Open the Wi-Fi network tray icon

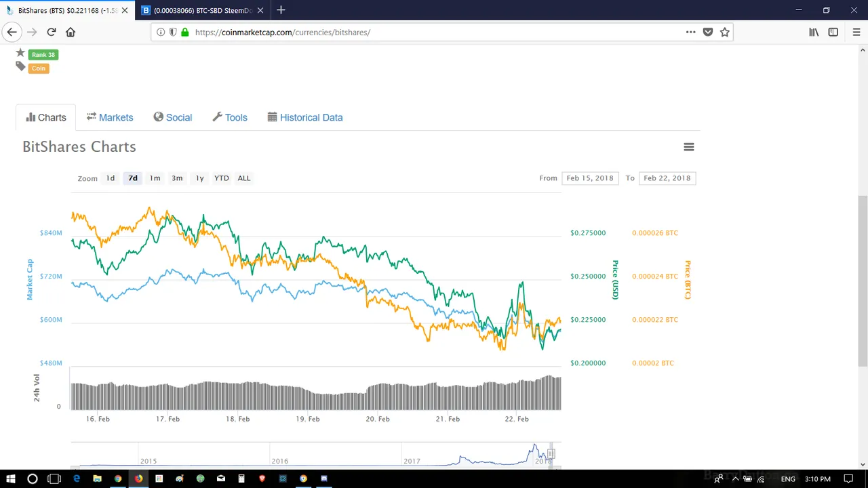pos(760,479)
